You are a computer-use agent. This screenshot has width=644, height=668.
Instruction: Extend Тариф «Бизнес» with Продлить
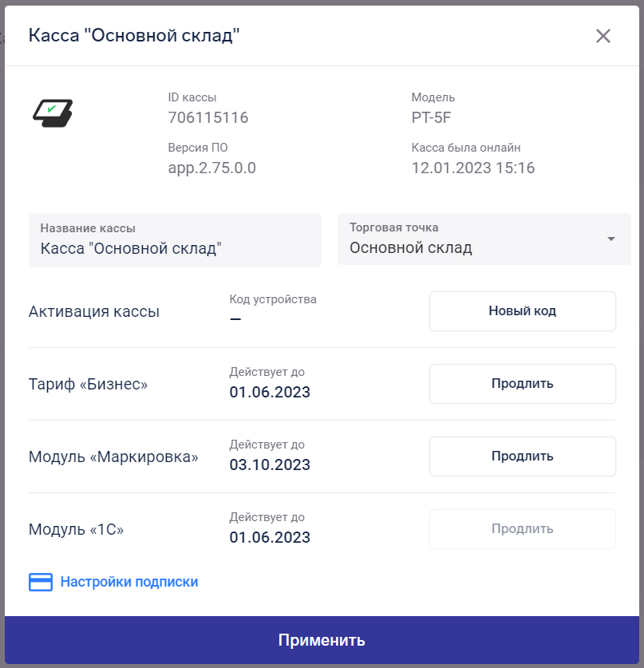[522, 384]
